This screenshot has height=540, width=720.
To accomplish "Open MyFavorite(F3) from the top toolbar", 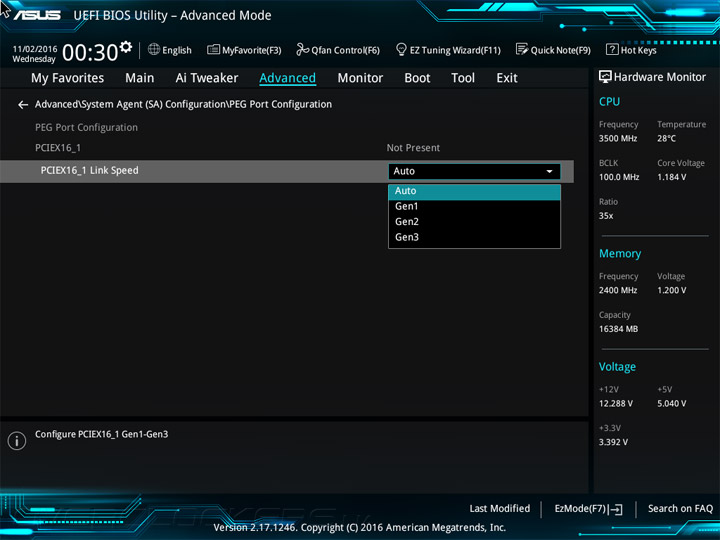I will pyautogui.click(x=244, y=50).
